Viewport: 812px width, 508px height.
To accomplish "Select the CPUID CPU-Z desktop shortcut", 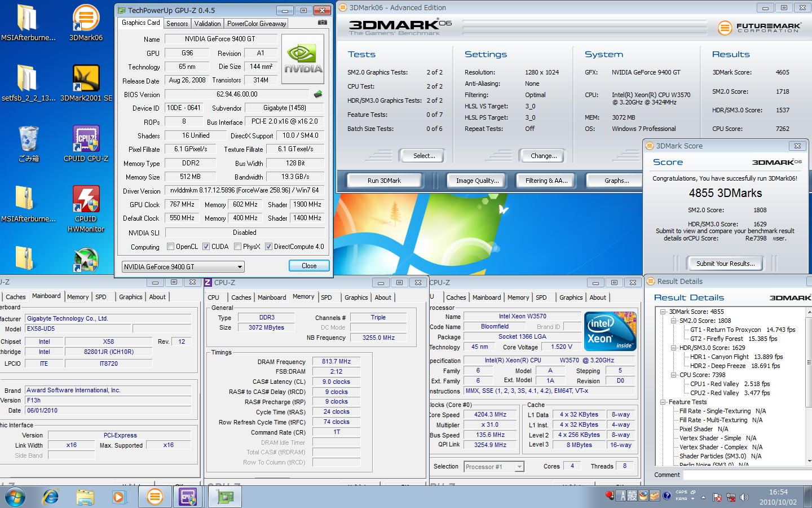I will point(86,143).
